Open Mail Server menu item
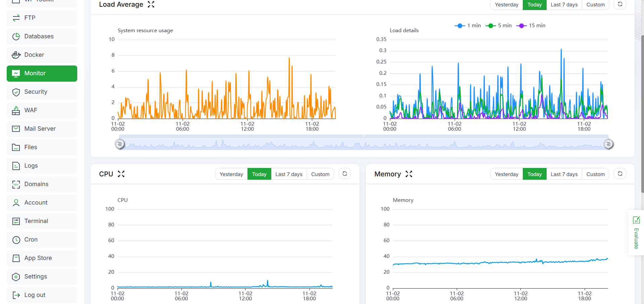Viewport: 644px width, 304px height. pyautogui.click(x=42, y=129)
